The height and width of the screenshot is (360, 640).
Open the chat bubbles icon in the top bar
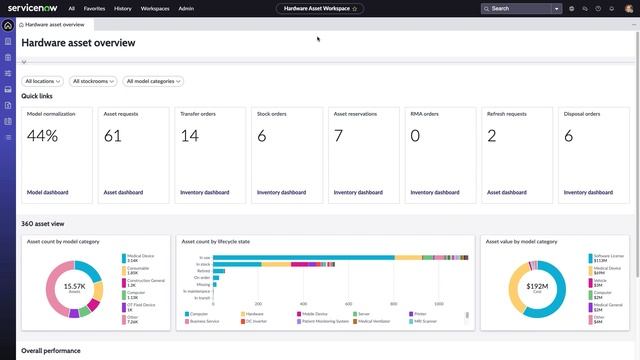tap(585, 9)
